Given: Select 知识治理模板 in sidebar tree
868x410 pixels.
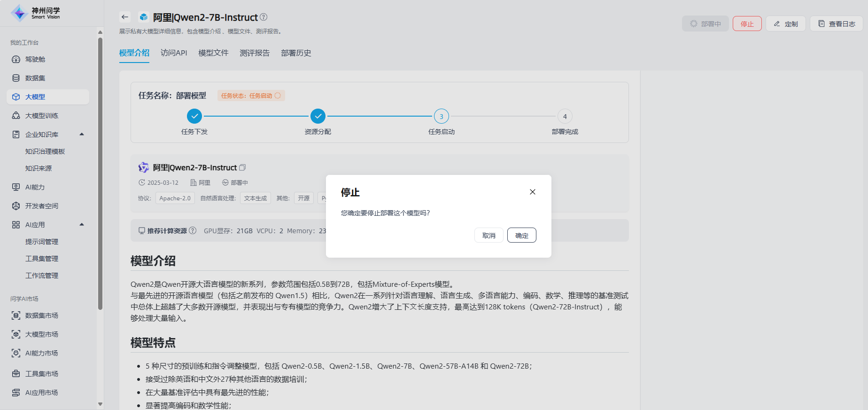Looking at the screenshot, I should coord(45,151).
